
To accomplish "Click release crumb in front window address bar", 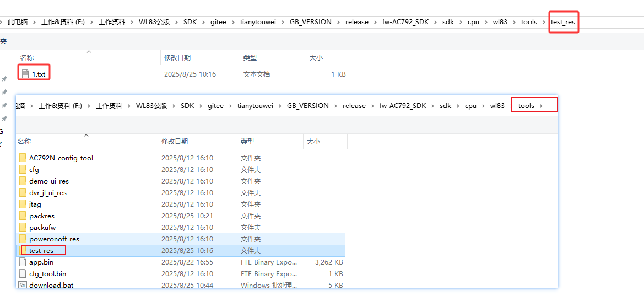I will click(x=354, y=106).
